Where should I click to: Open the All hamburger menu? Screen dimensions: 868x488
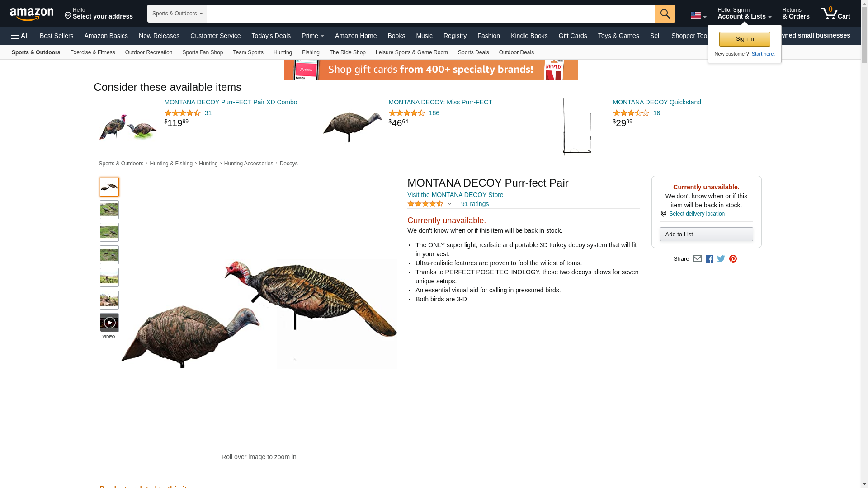[20, 36]
